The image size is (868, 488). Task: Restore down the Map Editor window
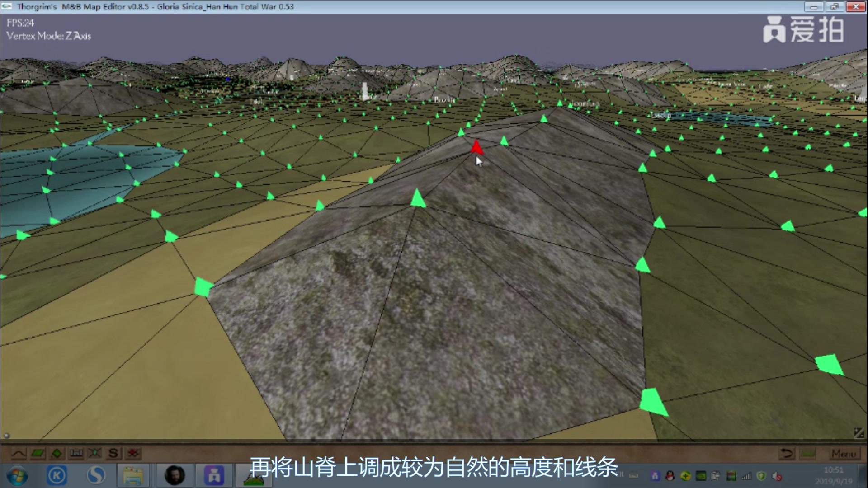click(835, 7)
